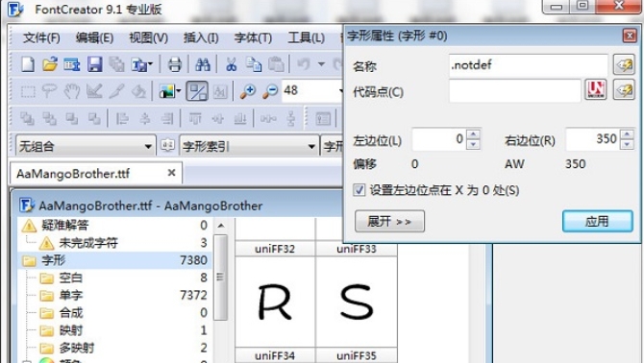The image size is (644, 363).
Task: Decrease left bearing with down arrow
Action: pos(473,144)
